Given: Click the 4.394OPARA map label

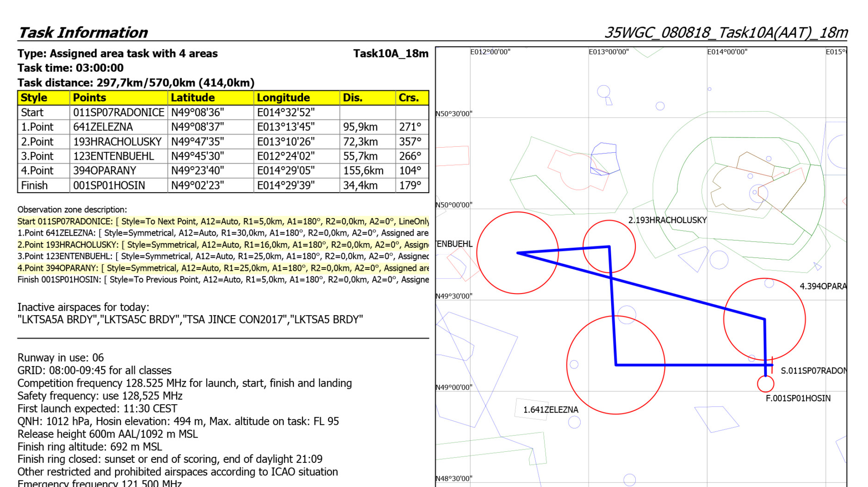Looking at the screenshot, I should [823, 287].
